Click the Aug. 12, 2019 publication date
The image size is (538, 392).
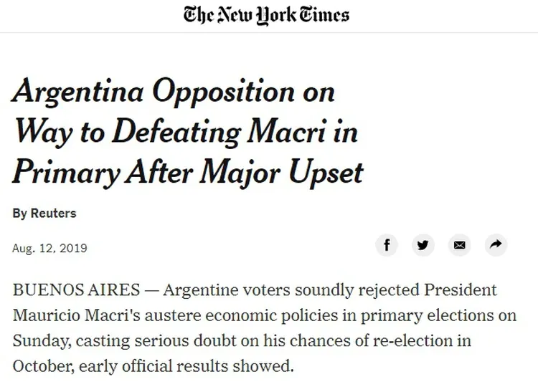point(49,249)
